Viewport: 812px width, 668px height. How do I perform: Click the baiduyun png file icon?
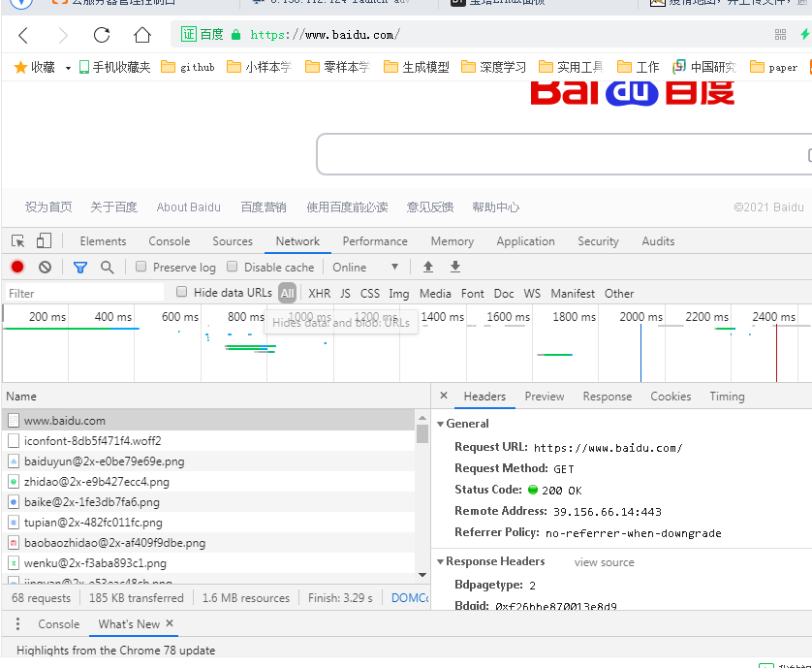[14, 461]
